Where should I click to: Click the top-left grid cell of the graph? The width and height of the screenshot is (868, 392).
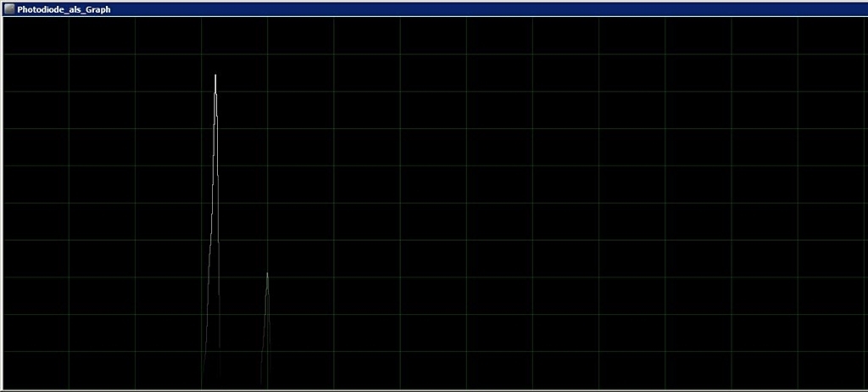click(x=36, y=36)
